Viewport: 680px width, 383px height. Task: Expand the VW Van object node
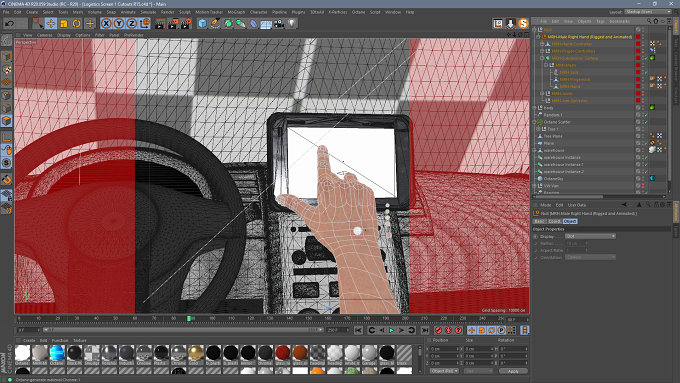click(535, 186)
